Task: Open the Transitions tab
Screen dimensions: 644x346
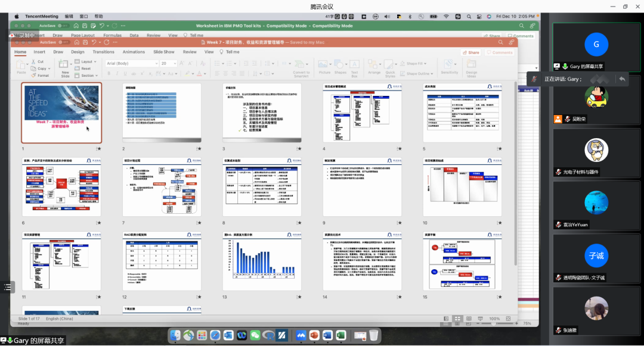Action: click(x=104, y=52)
